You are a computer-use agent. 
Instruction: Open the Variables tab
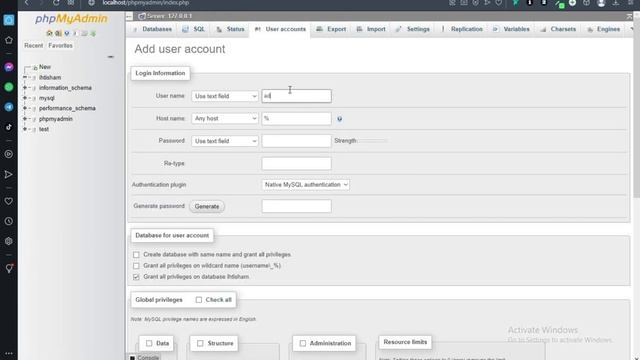(x=511, y=29)
